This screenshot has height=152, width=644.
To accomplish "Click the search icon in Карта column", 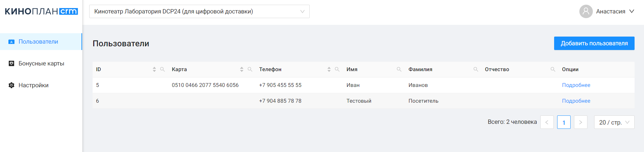I will coord(250,69).
